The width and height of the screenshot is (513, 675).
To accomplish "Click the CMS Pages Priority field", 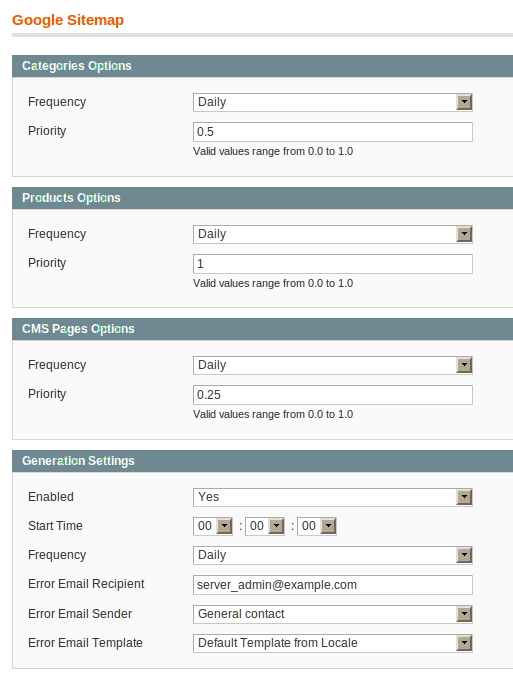I will pos(333,395).
